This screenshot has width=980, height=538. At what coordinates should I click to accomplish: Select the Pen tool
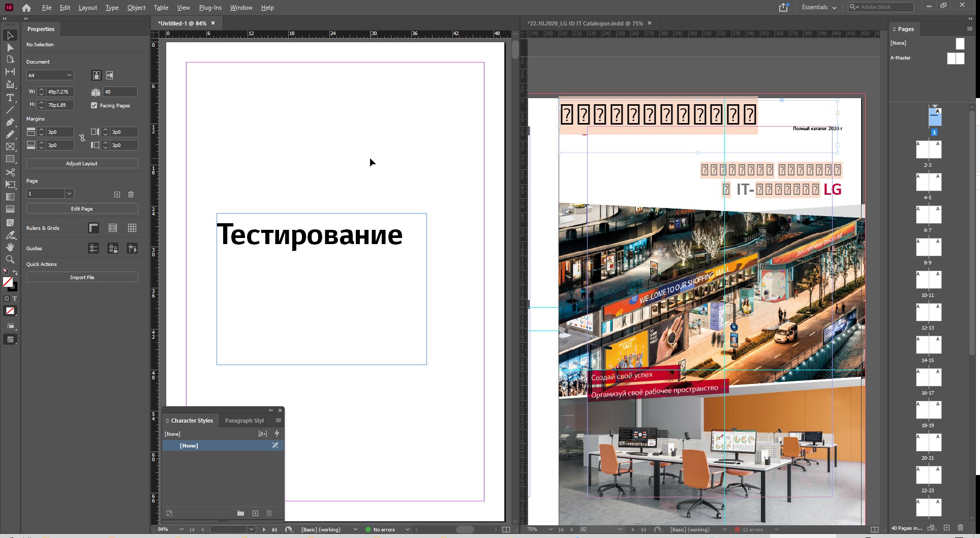10,122
